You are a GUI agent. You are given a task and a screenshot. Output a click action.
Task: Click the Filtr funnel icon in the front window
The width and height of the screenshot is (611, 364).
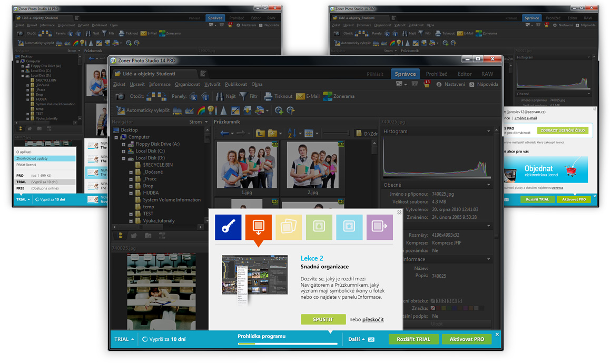click(243, 96)
